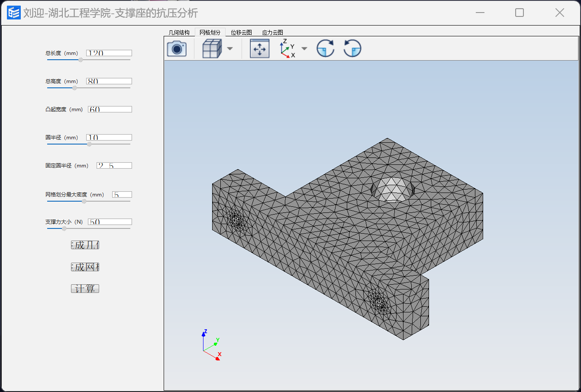Screen dimensions: 581x392
Task: Click the 圆半径 input field
Action: (109, 137)
